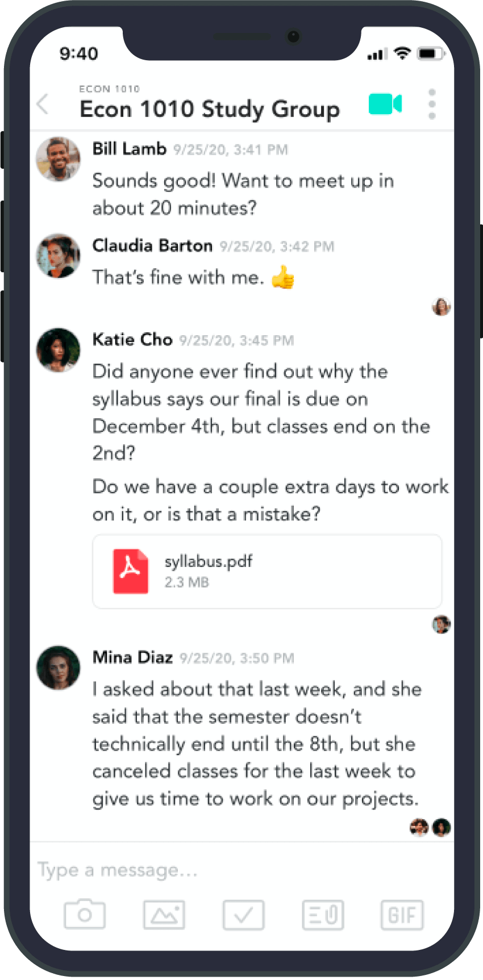Screen dimensions: 483x980
Task: Open Katie Cho's profile photo
Action: pos(58,350)
